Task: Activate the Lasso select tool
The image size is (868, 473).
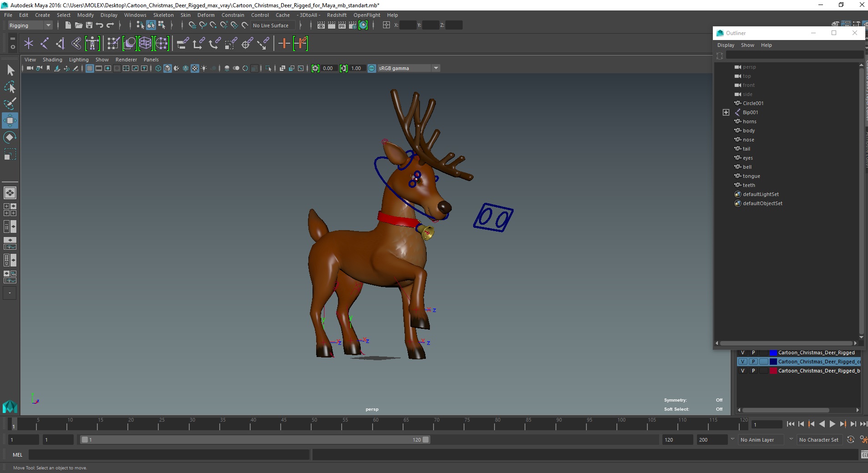Action: (10, 87)
